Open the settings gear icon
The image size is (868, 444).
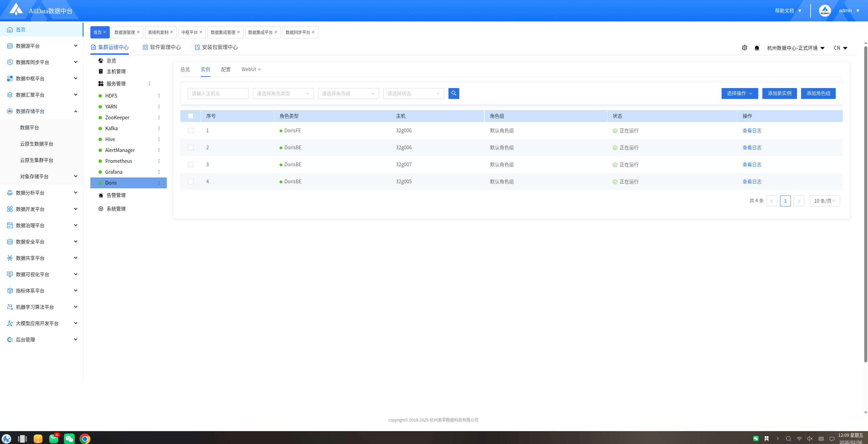click(x=744, y=48)
